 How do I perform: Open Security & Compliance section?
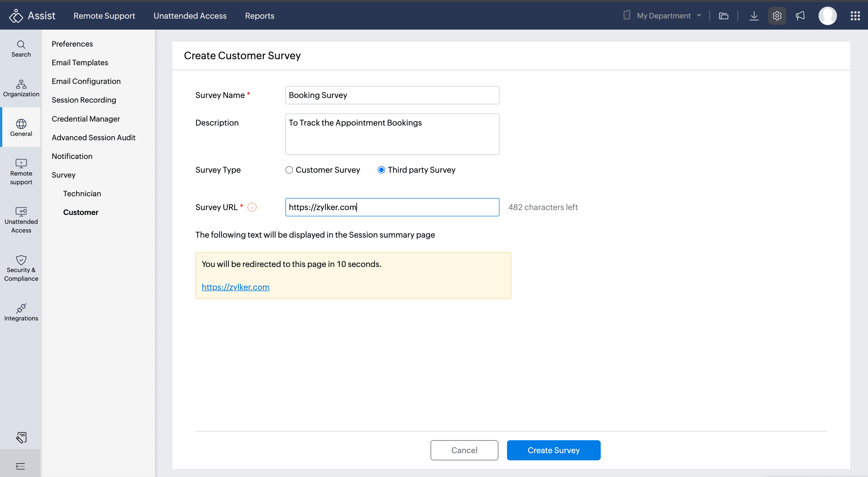[21, 268]
